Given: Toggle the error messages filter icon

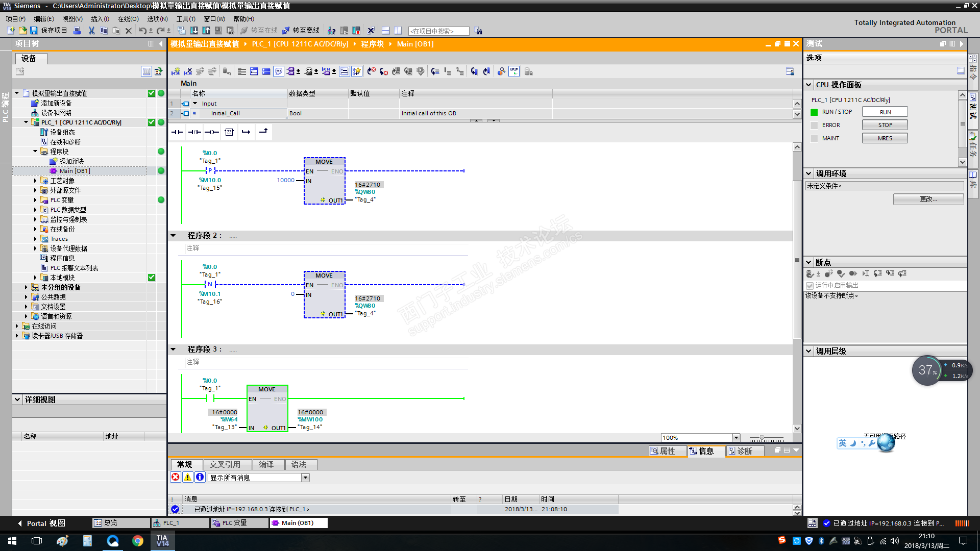Looking at the screenshot, I should point(176,477).
